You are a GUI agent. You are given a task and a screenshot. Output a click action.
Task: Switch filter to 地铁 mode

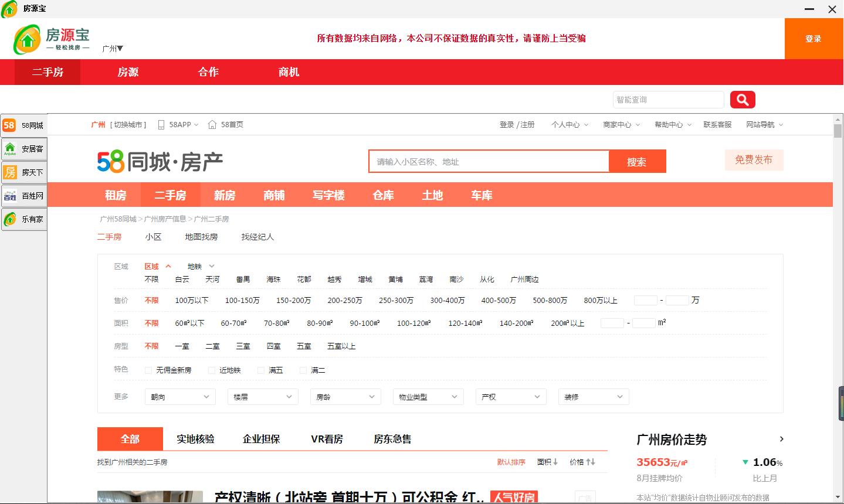[201, 267]
